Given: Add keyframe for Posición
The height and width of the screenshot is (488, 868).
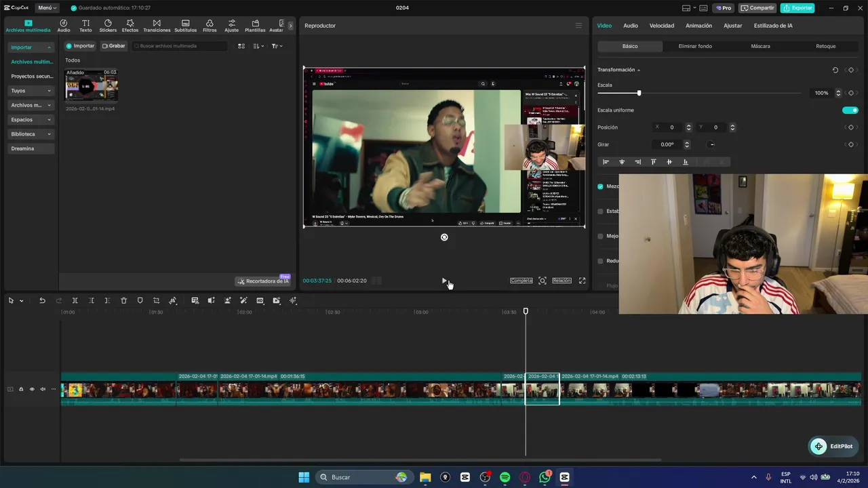Looking at the screenshot, I should tap(851, 127).
